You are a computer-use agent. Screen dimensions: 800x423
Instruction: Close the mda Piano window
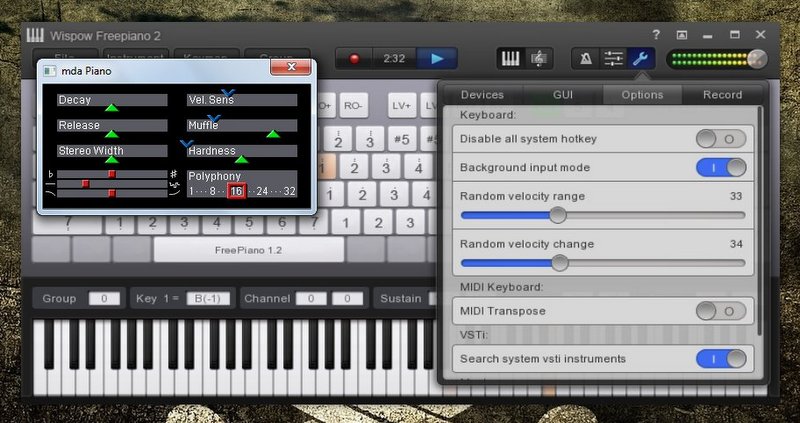pos(290,67)
